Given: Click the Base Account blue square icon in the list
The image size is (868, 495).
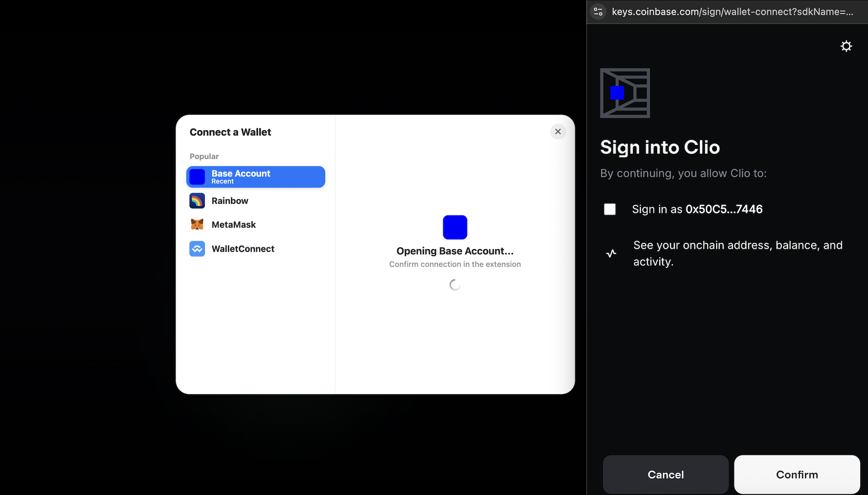Looking at the screenshot, I should click(x=197, y=177).
